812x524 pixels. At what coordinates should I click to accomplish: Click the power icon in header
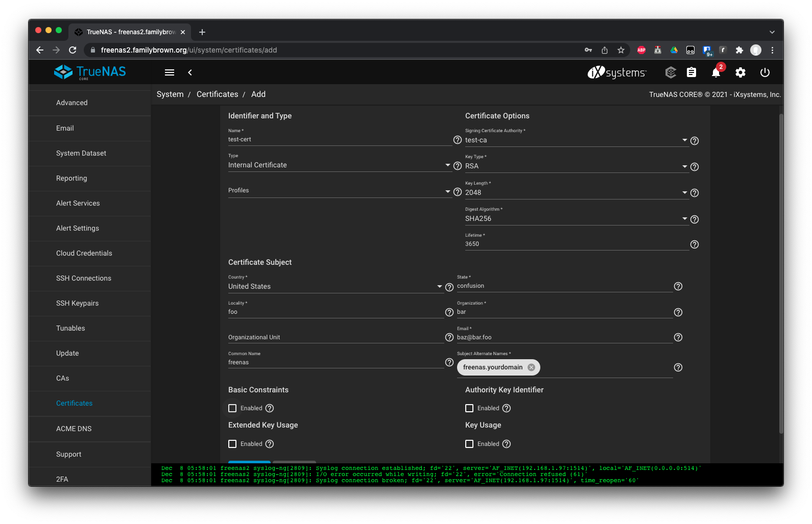(x=765, y=73)
